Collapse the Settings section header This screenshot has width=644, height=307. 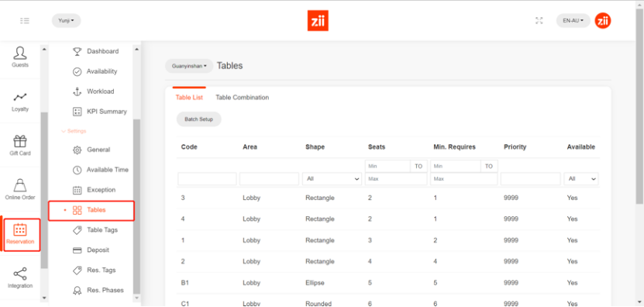[x=74, y=131]
